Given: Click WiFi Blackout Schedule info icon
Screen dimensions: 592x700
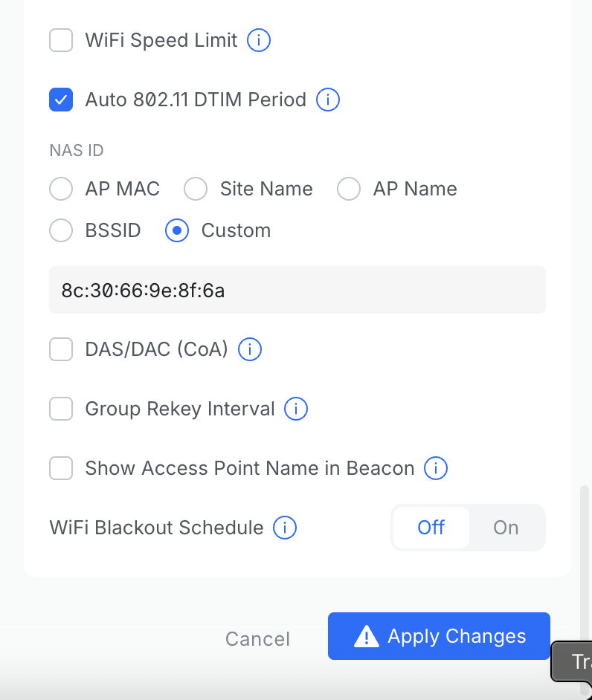Looking at the screenshot, I should pyautogui.click(x=285, y=528).
